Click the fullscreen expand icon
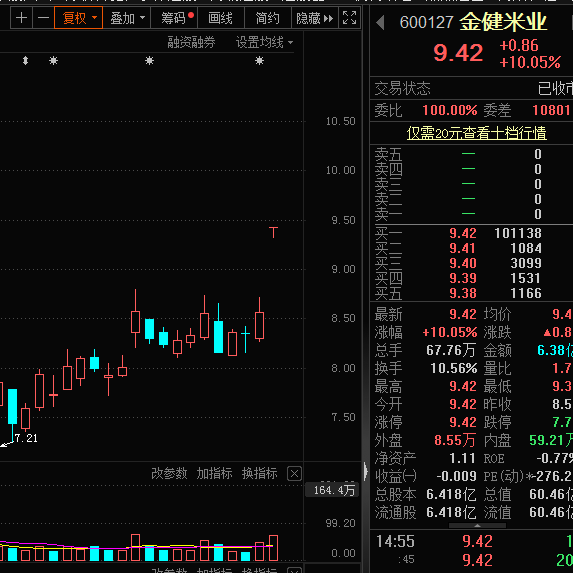Viewport: 573px width, 573px height. [x=349, y=18]
